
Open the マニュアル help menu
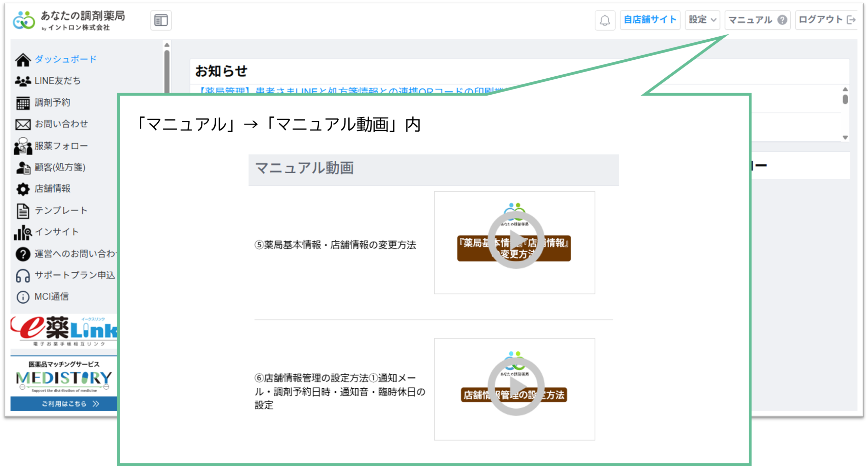coord(757,20)
